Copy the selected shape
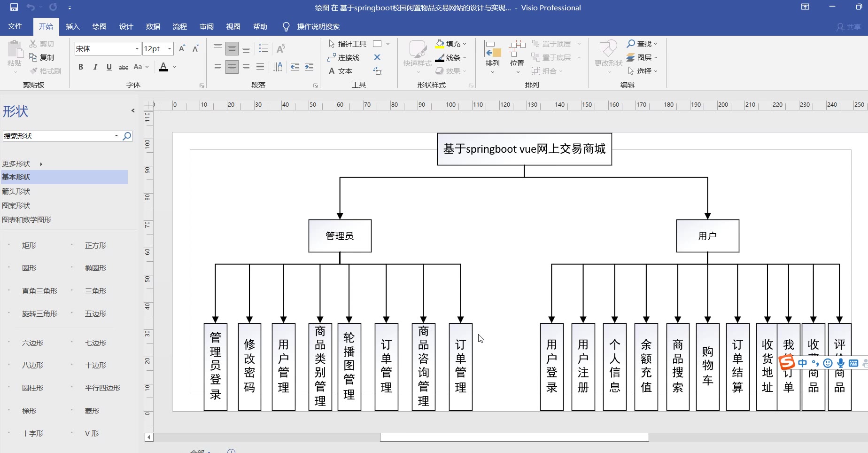Viewport: 868px width, 453px height. point(42,57)
